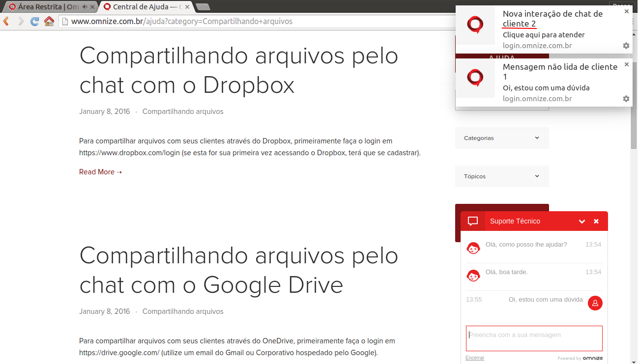
Task: Click agent avatar beside 'Olá, como posso lhe ajudar?'
Action: [x=473, y=248]
